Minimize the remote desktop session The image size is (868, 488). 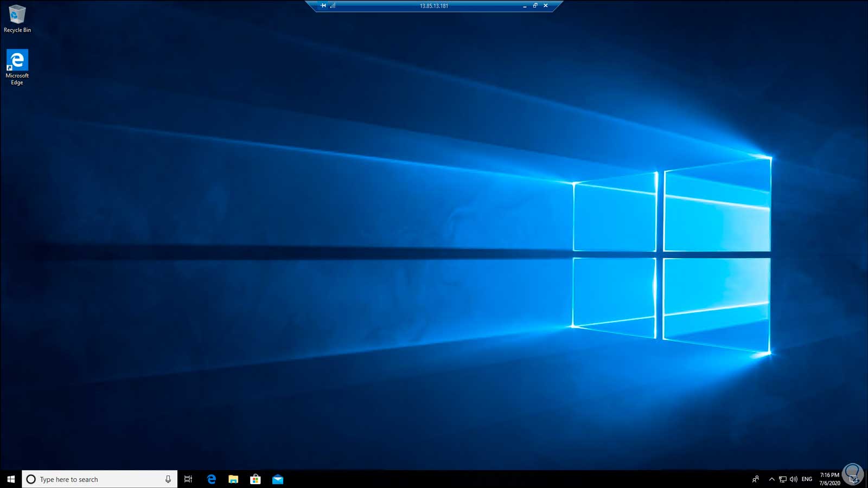click(525, 6)
